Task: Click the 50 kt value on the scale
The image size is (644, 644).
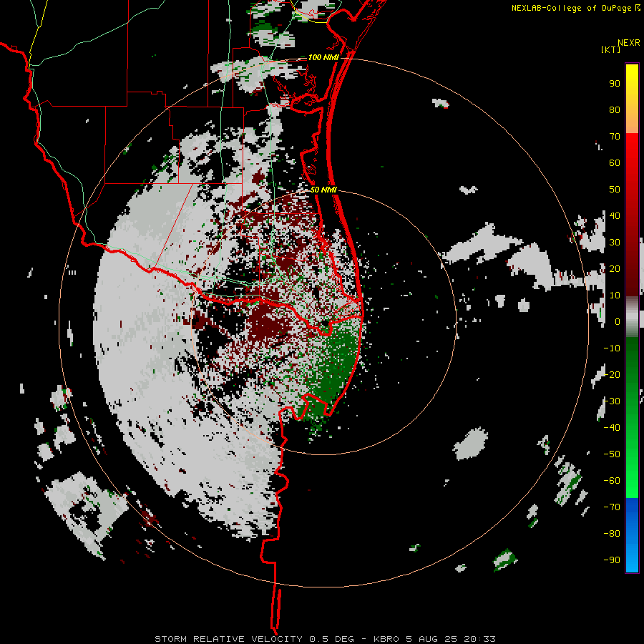Action: pyautogui.click(x=615, y=190)
